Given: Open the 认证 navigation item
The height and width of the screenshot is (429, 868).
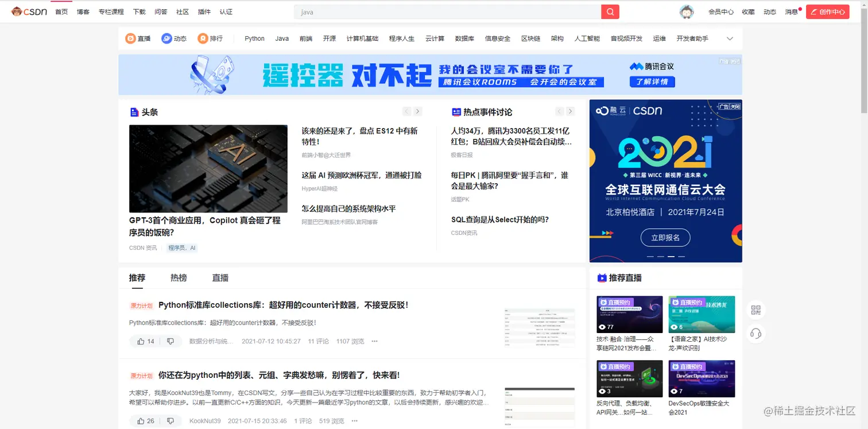Looking at the screenshot, I should click(x=226, y=12).
